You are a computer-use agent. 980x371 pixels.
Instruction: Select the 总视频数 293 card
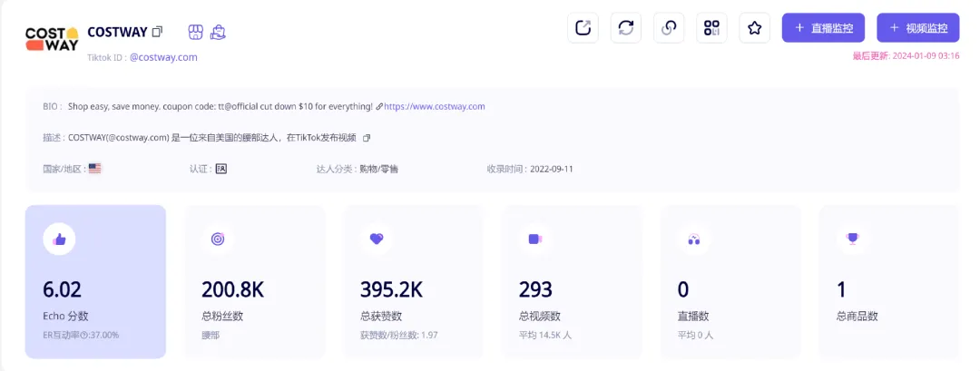click(x=572, y=282)
